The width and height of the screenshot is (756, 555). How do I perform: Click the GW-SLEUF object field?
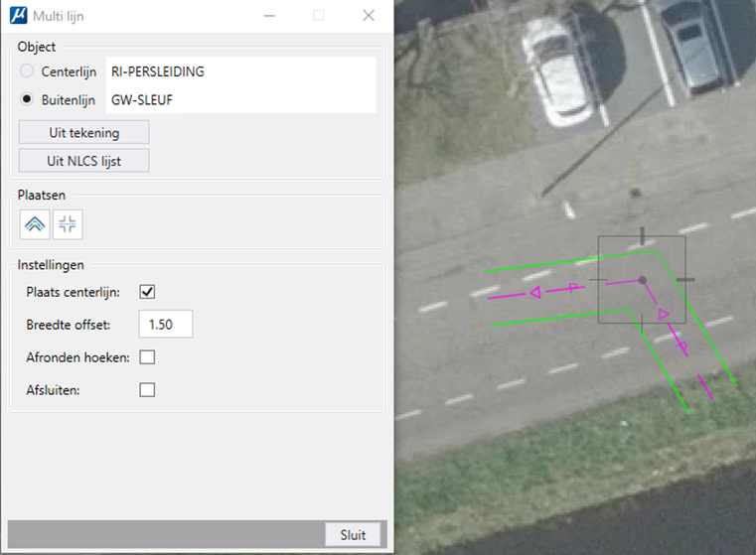pos(241,99)
